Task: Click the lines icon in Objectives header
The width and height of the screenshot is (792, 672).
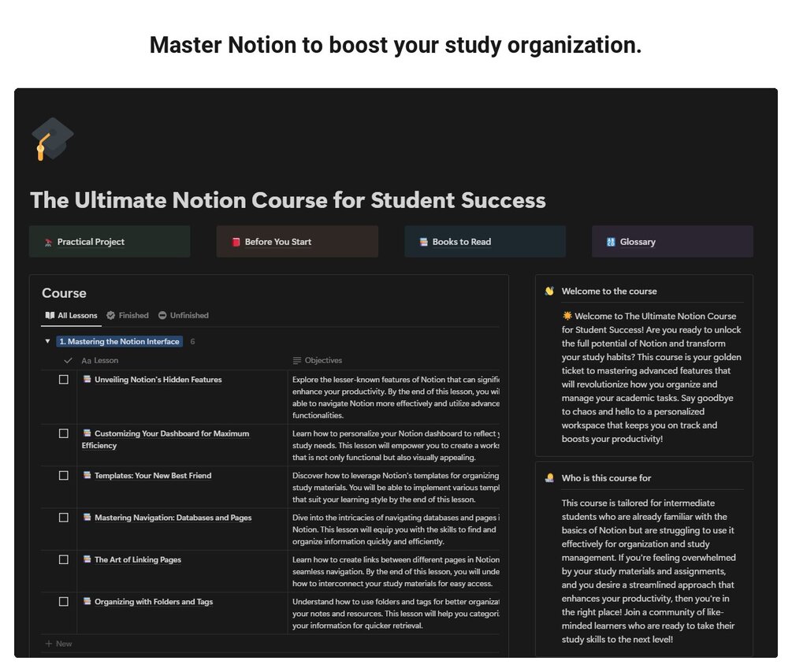Action: click(x=297, y=361)
